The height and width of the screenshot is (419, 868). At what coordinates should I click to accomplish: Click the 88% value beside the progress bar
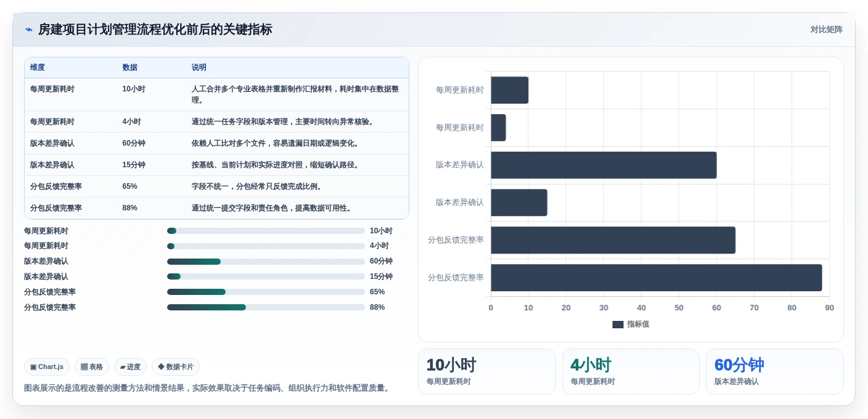(x=377, y=307)
